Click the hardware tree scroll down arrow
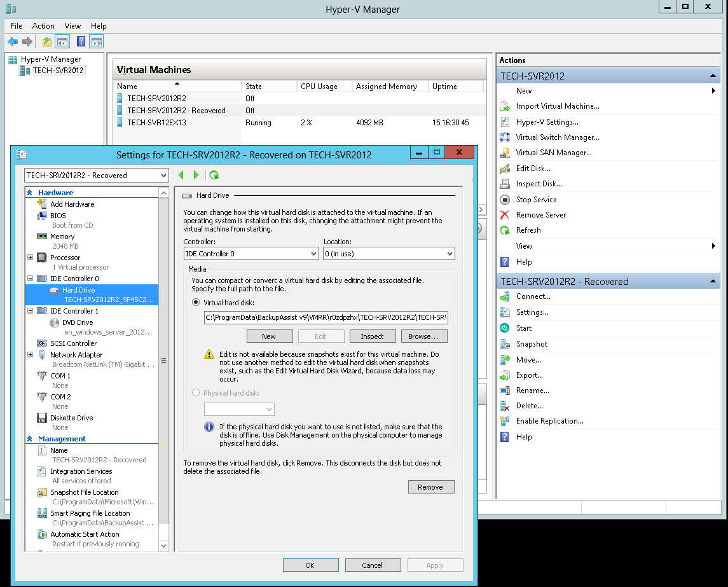This screenshot has height=587, width=728. click(x=163, y=546)
